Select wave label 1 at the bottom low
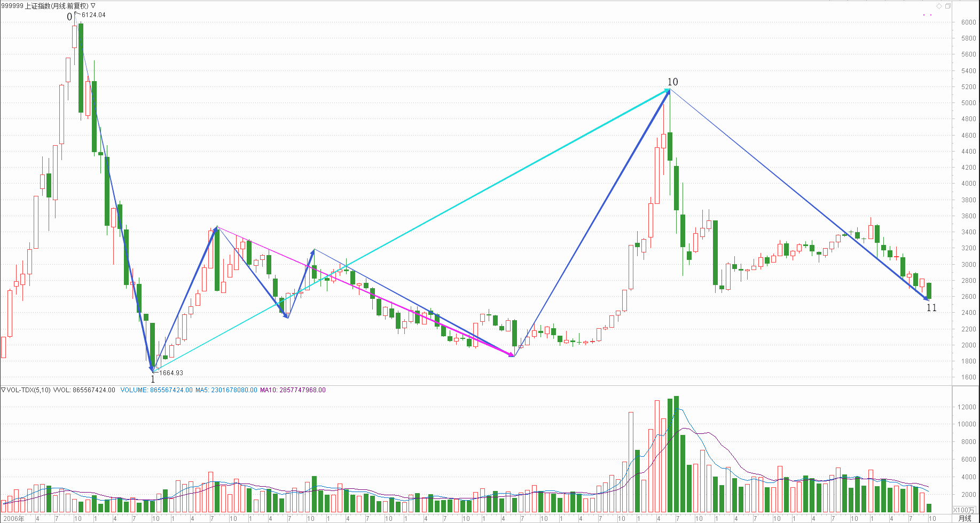Screen dimensions: 980x523 point(153,379)
